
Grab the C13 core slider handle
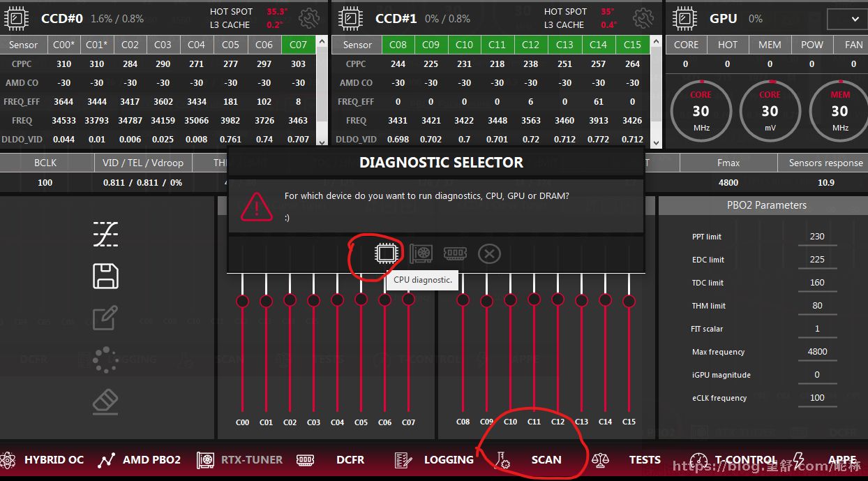point(581,300)
